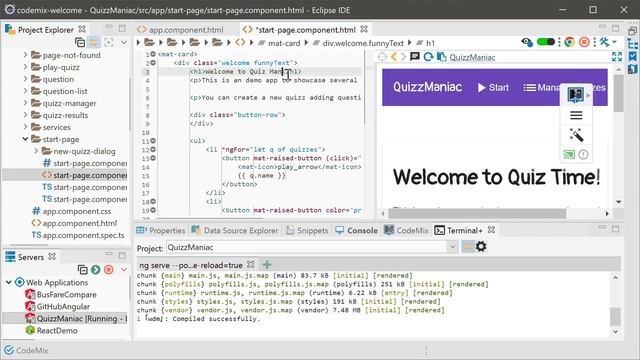Switch to the Console tab
Image resolution: width=640 pixels, height=360 pixels.
[x=356, y=231]
